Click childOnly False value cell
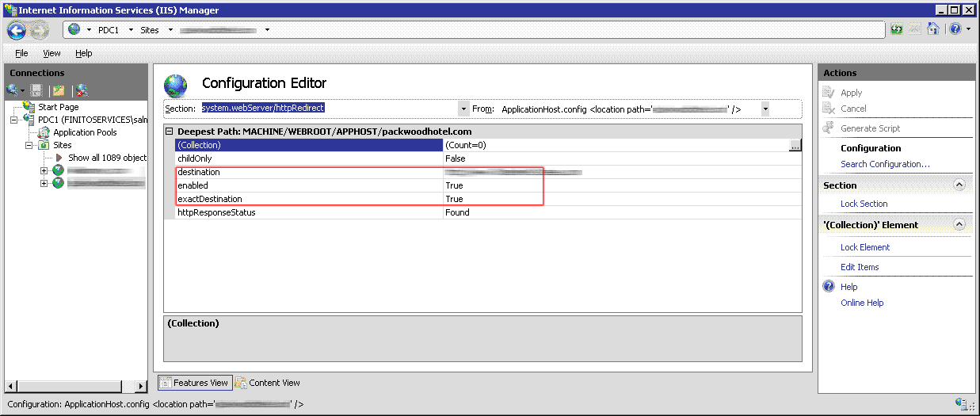The image size is (980, 416). point(622,158)
